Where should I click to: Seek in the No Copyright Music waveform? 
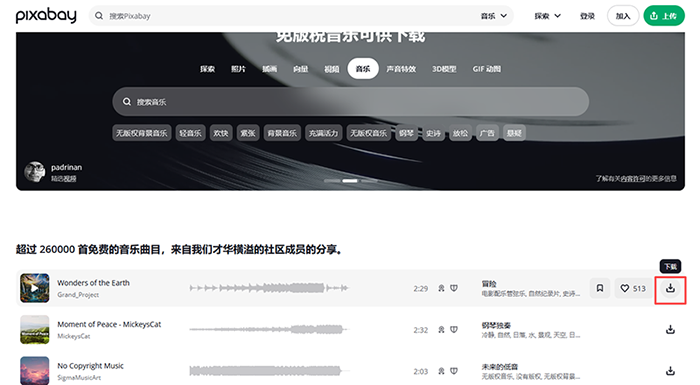click(x=269, y=371)
